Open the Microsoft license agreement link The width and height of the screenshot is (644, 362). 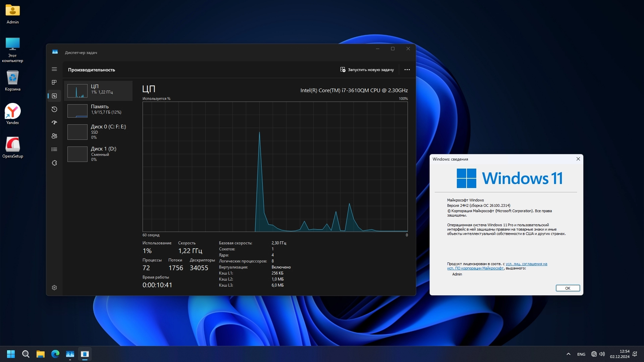pos(526,264)
